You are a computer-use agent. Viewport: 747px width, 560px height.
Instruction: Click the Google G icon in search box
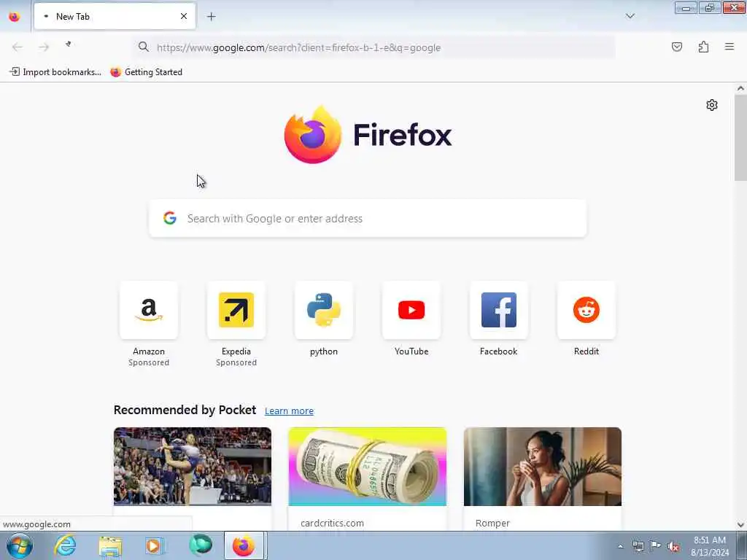pyautogui.click(x=169, y=218)
